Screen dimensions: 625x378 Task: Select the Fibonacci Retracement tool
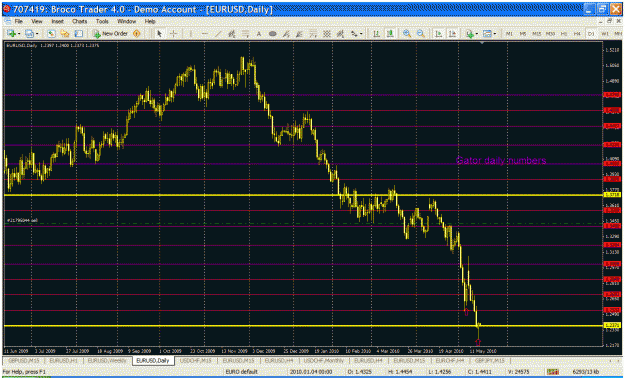click(x=246, y=34)
